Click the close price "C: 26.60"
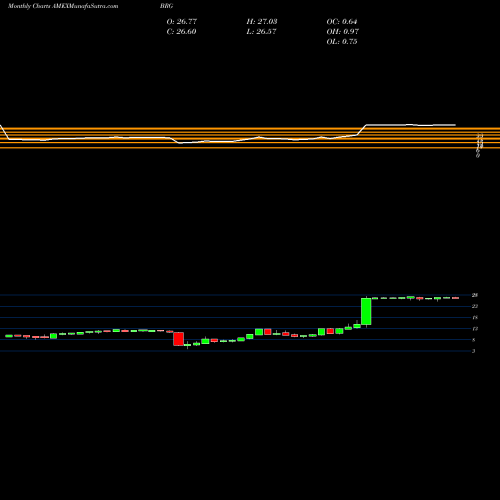The image size is (500, 500). click(x=181, y=31)
